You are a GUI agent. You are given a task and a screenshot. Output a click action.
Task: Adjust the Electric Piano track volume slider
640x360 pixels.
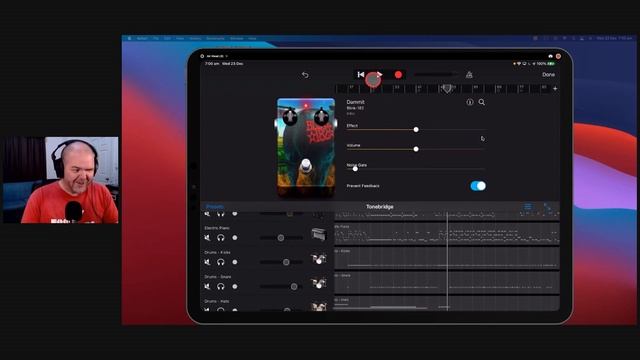click(x=281, y=238)
